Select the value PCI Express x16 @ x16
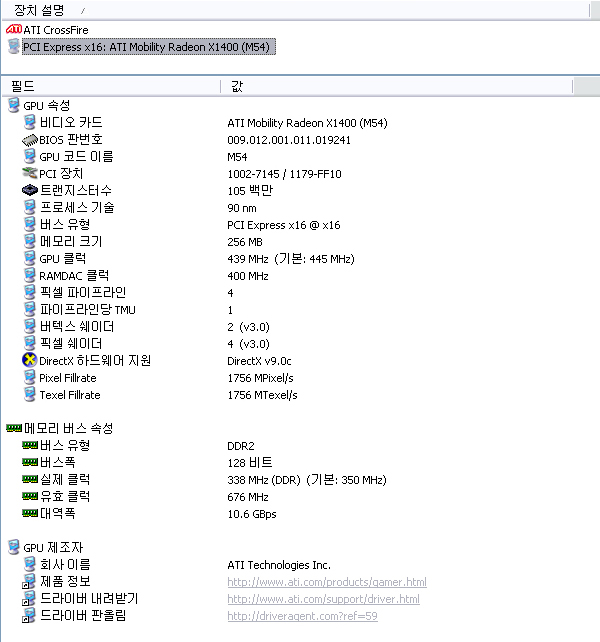Screen dimensions: 600x642 click(x=283, y=225)
